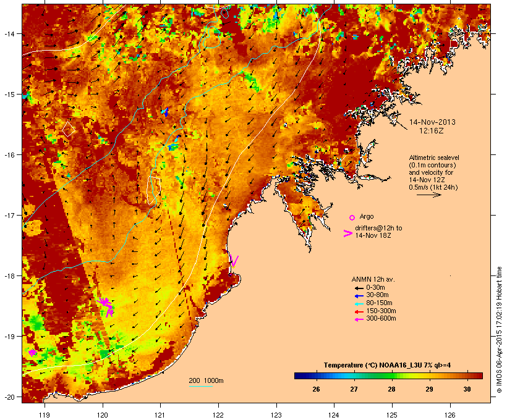Click the Temperature NOAA16_L3U colorbar title

point(388,365)
